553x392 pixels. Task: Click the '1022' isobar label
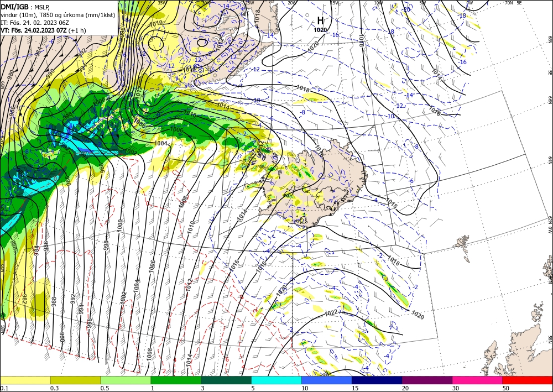pyautogui.click(x=331, y=313)
